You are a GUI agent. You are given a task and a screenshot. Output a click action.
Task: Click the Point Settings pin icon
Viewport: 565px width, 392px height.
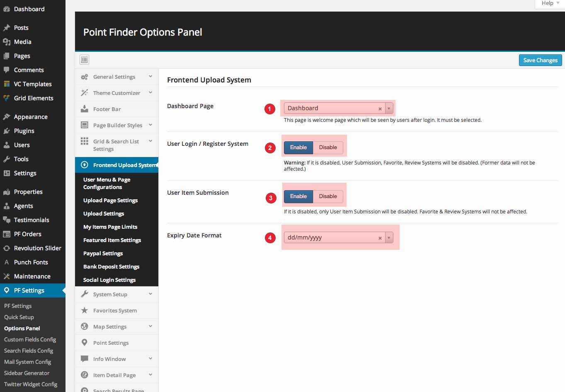pos(84,343)
